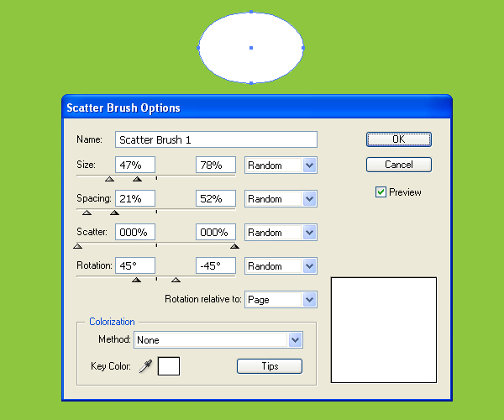Open the Size Random dropdown
The height and width of the screenshot is (420, 504).
281,165
